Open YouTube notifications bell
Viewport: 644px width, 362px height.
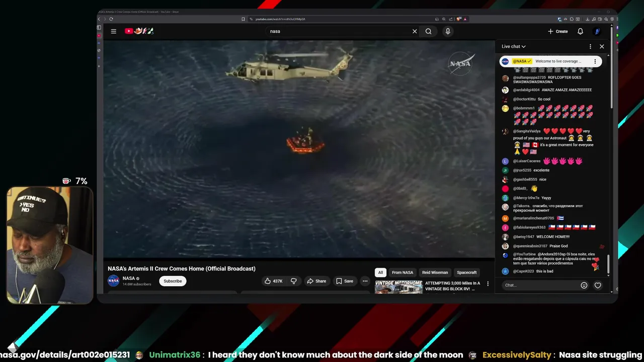tap(580, 31)
